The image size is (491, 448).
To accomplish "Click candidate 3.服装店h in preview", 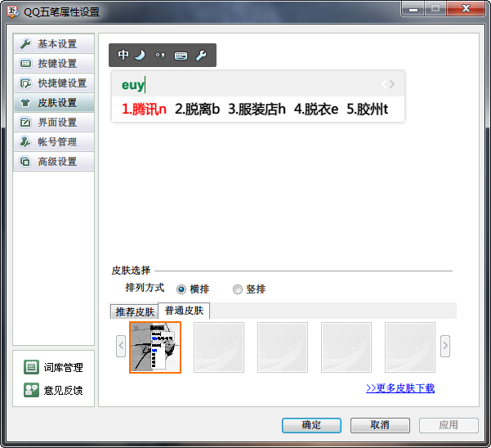I will [x=257, y=110].
